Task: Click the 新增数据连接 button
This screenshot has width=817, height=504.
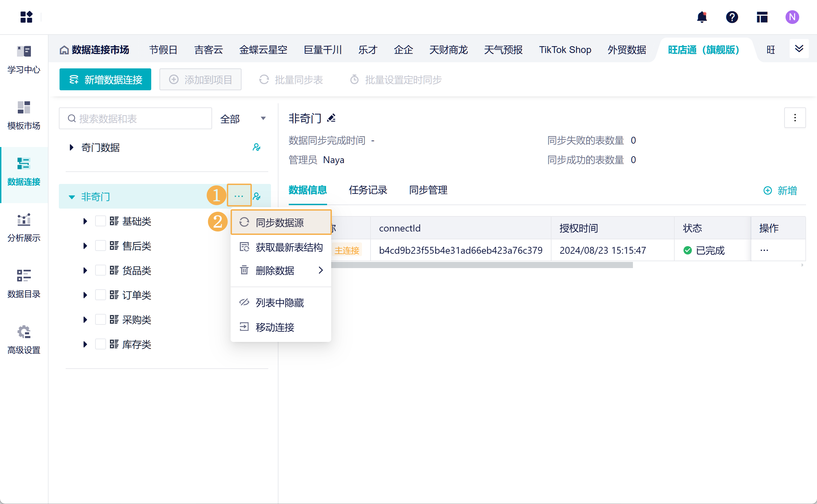Action: [105, 79]
